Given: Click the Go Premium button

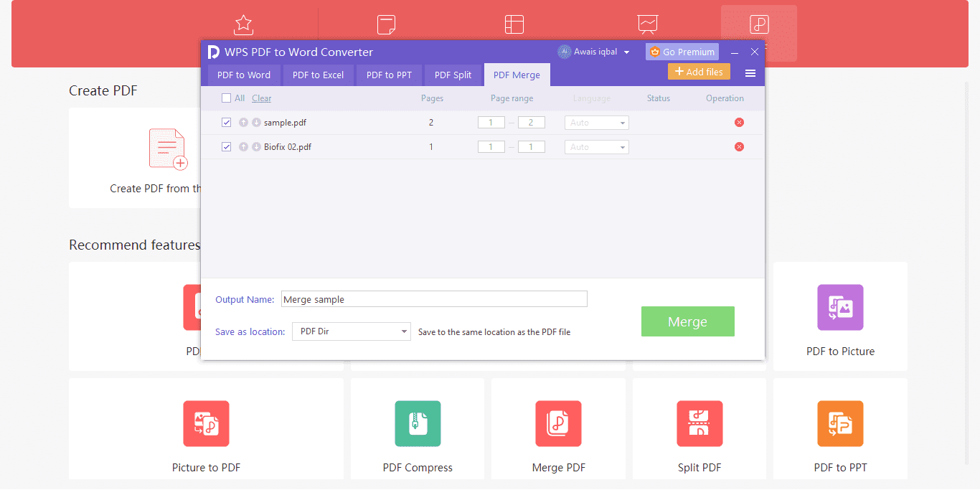Looking at the screenshot, I should (682, 52).
